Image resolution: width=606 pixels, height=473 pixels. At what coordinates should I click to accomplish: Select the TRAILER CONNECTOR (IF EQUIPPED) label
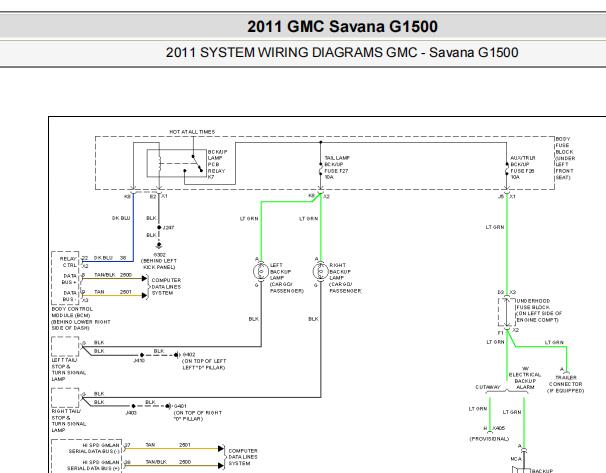(x=565, y=384)
